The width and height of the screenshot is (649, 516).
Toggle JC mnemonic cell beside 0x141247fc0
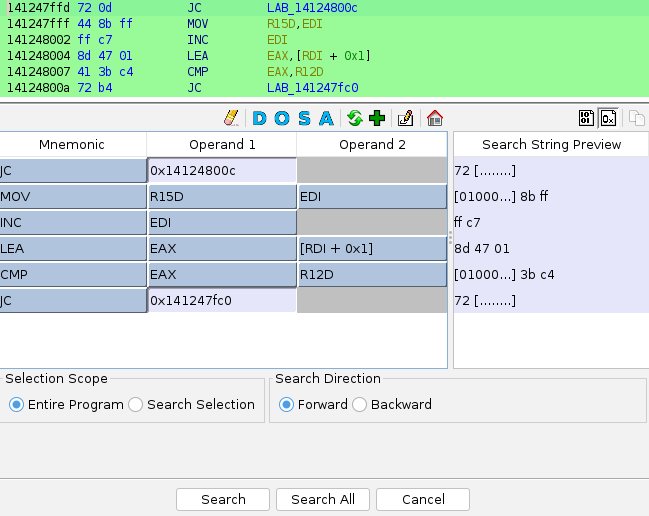tap(73, 300)
